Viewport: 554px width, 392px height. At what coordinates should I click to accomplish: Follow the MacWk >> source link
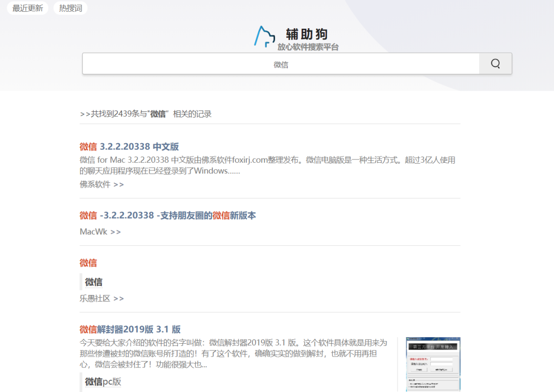(100, 232)
